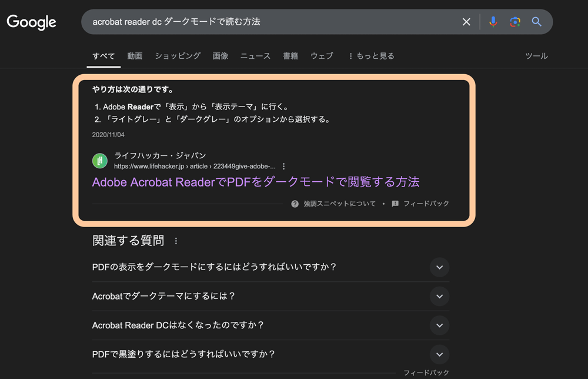Image resolution: width=588 pixels, height=379 pixels.
Task: Switch to the ニュース tab
Action: (255, 56)
